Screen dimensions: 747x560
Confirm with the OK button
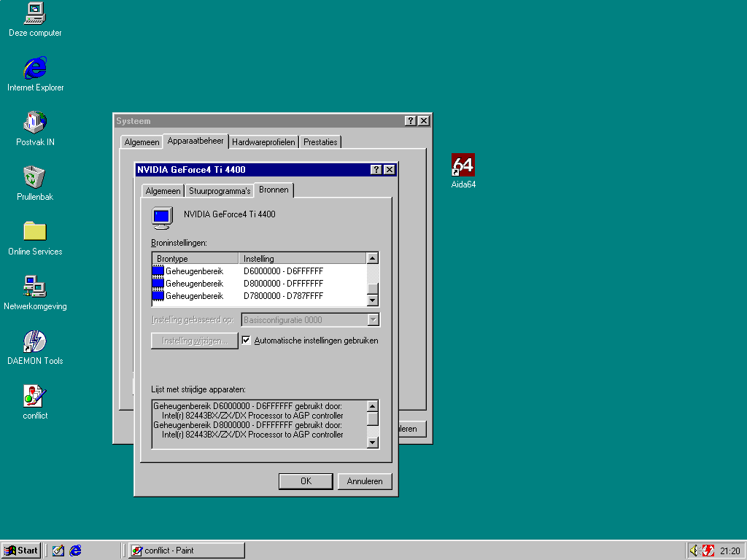point(306,481)
